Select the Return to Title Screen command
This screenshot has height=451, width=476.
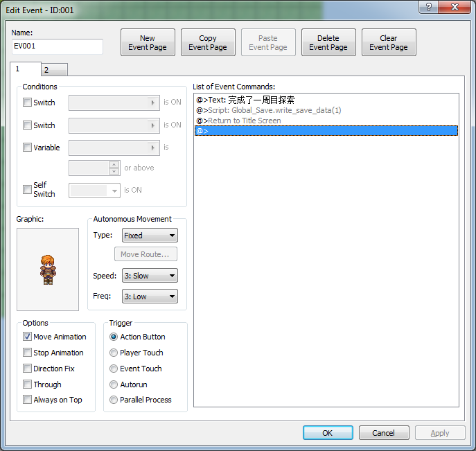click(x=326, y=121)
